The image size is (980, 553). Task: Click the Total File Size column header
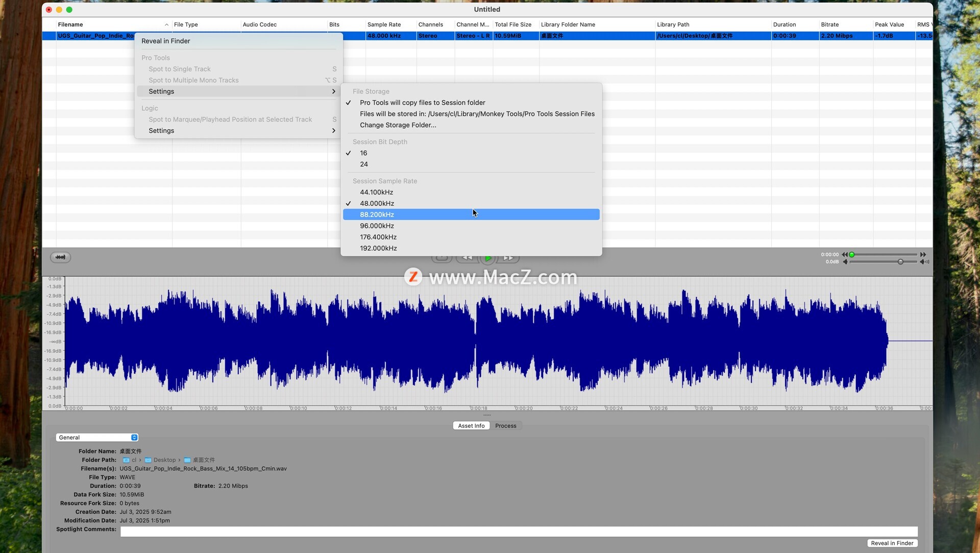[x=516, y=25]
